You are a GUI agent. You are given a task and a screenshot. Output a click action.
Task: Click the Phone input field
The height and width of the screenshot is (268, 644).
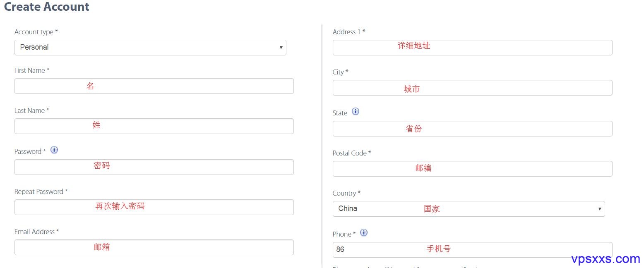[472, 250]
